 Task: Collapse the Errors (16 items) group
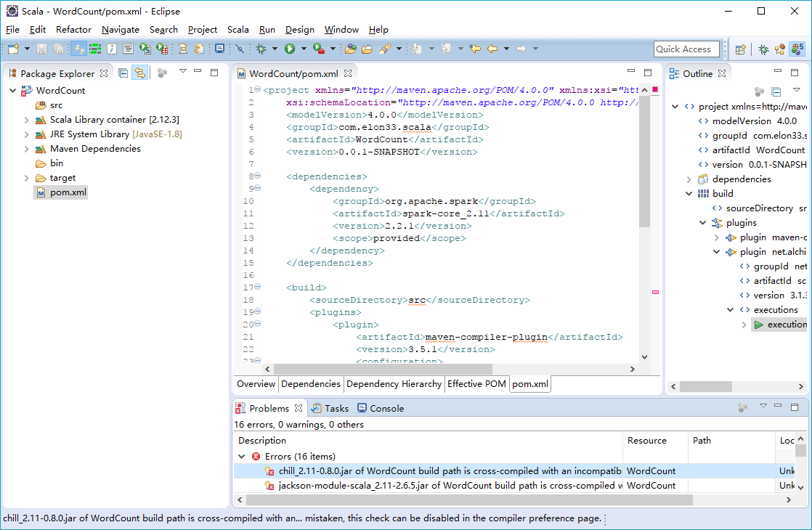pyautogui.click(x=241, y=457)
